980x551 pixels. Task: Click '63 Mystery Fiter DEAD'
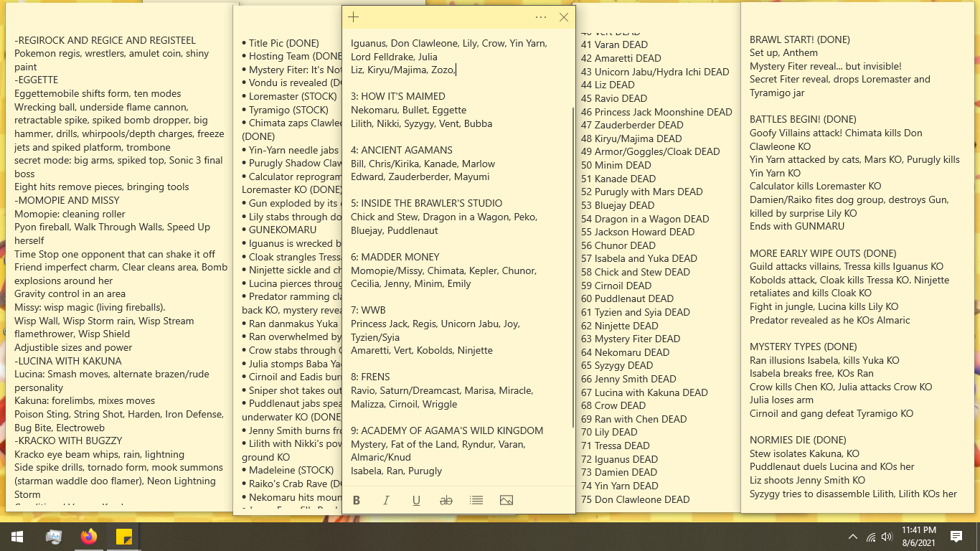[x=631, y=339]
